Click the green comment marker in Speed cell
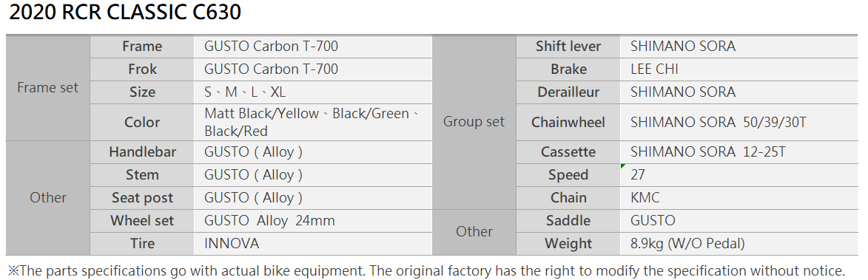Screen dimensions: 868x280 tap(623, 165)
